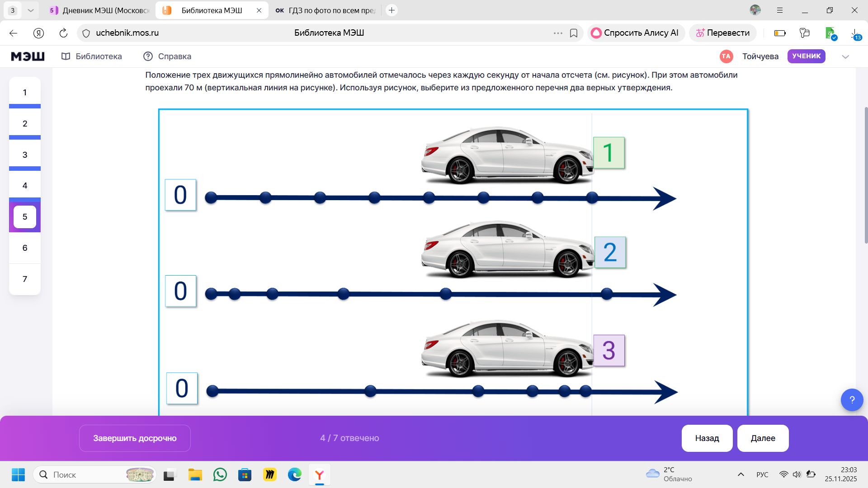Image resolution: width=868 pixels, height=488 pixels.
Task: Click the Далее button
Action: point(763,438)
